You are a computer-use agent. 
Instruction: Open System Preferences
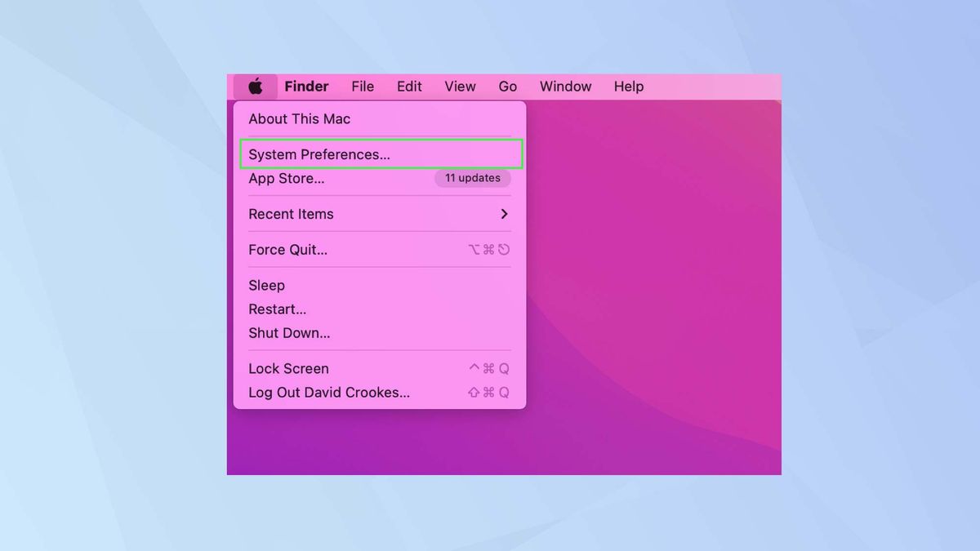(319, 154)
